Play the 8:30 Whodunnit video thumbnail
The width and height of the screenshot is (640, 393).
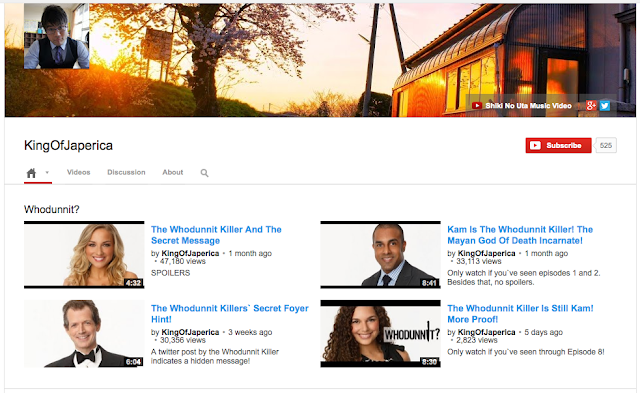pos(380,333)
